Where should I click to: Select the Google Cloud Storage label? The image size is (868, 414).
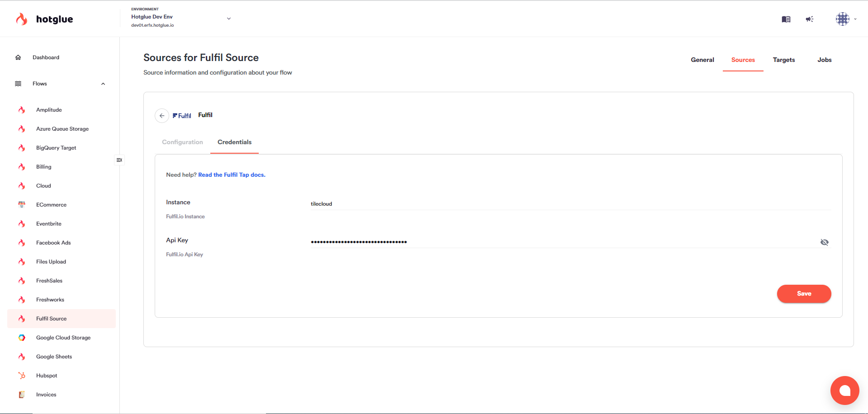[x=63, y=338]
